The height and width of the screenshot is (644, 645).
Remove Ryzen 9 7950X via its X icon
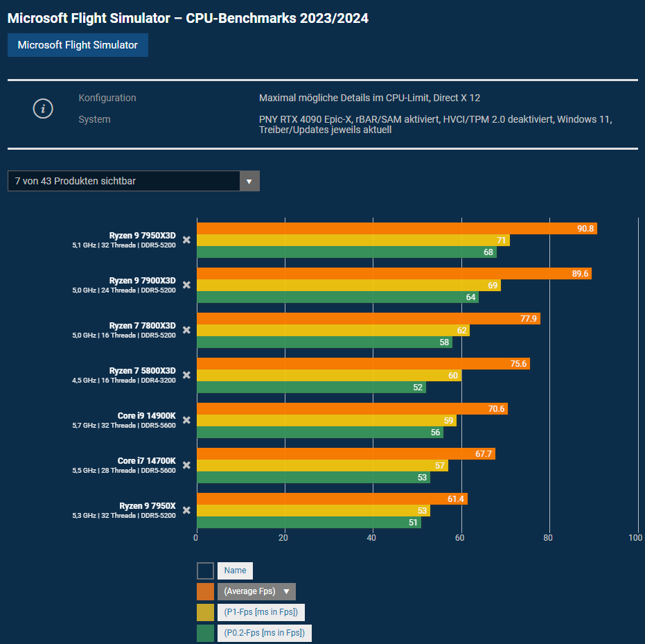186,510
